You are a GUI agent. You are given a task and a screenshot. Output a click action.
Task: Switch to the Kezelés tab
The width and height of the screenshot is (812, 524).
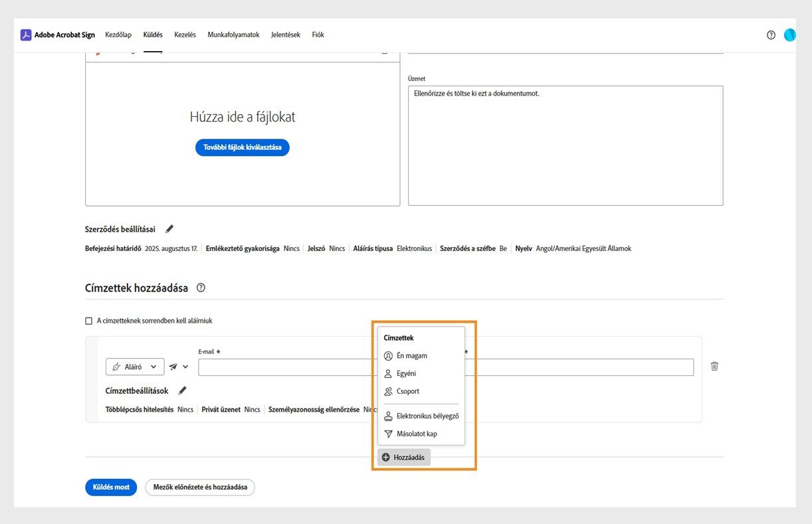pos(185,35)
